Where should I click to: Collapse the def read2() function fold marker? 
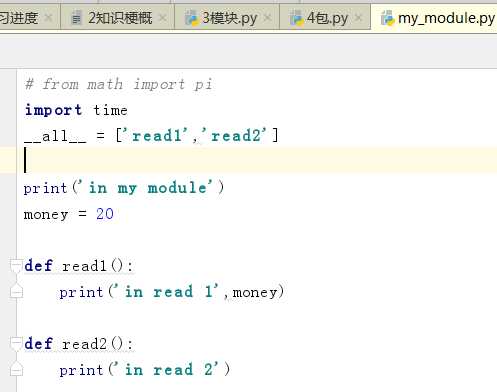[x=15, y=343]
